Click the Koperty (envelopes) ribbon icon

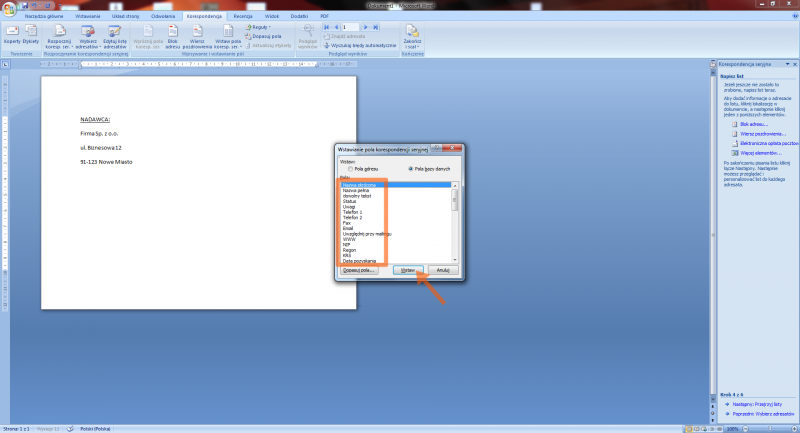tap(13, 37)
